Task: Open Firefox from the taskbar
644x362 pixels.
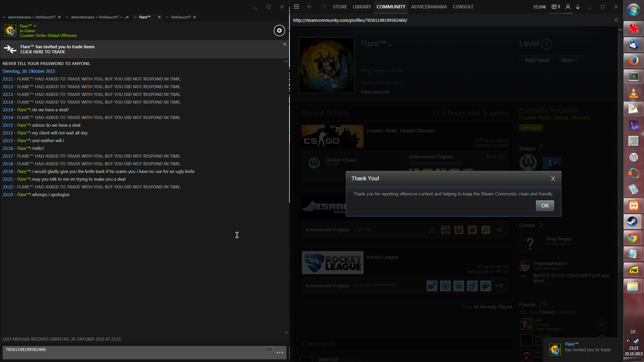Action: pos(633,61)
